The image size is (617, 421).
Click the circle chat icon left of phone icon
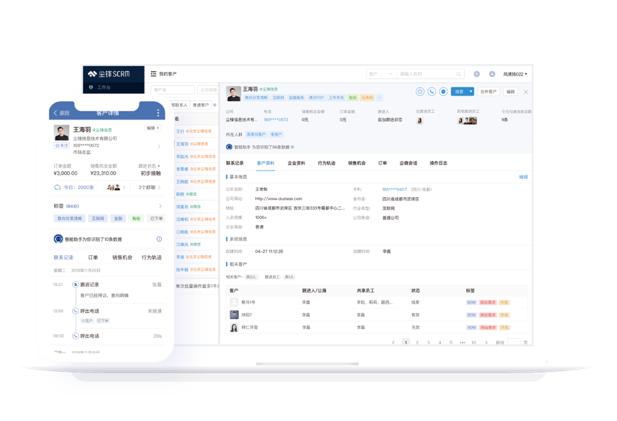pos(420,91)
